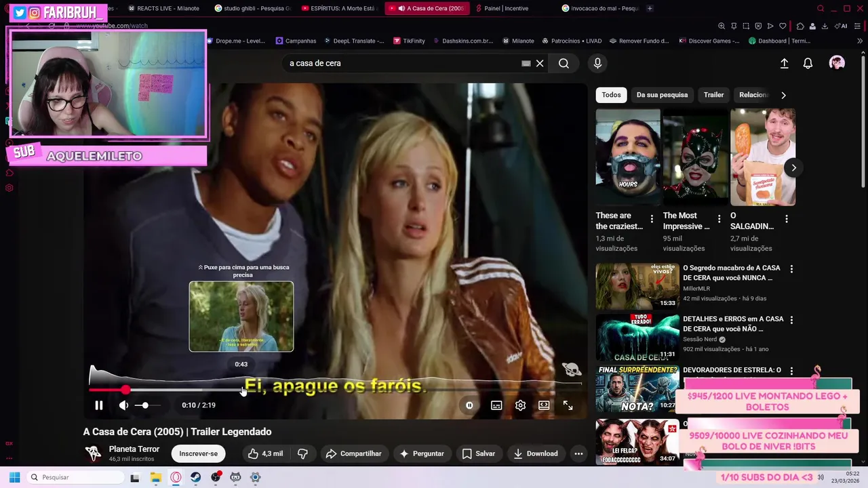This screenshot has width=868, height=488.
Task: Switch to 'REACTS LIVE - Milanote' browser tab
Action: [163, 8]
